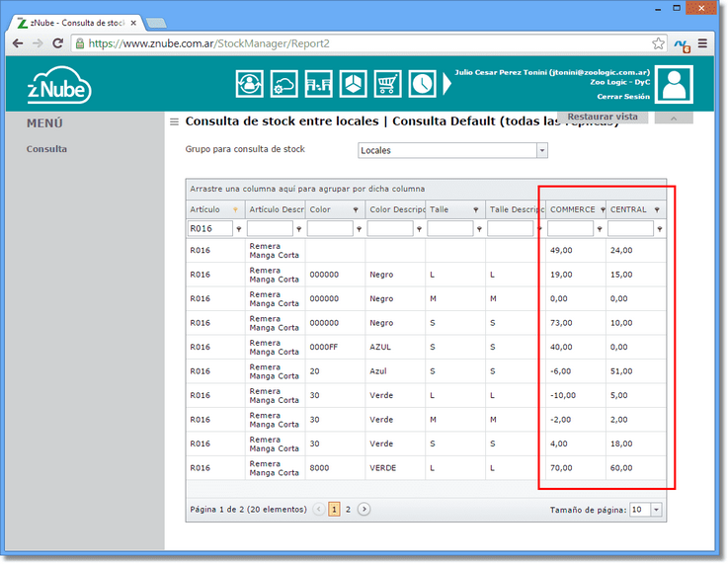Open the shopping cart icon in header
Image resolution: width=728 pixels, height=564 pixels.
(x=387, y=84)
